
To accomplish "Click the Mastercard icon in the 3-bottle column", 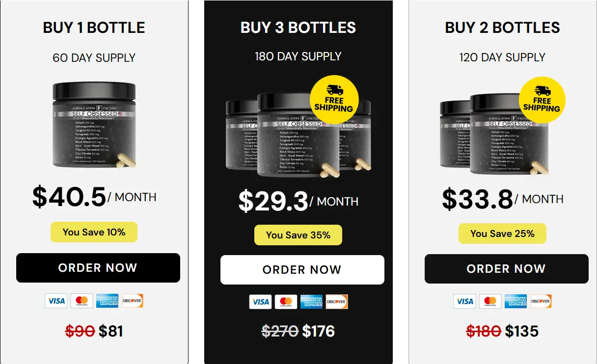I will (286, 302).
